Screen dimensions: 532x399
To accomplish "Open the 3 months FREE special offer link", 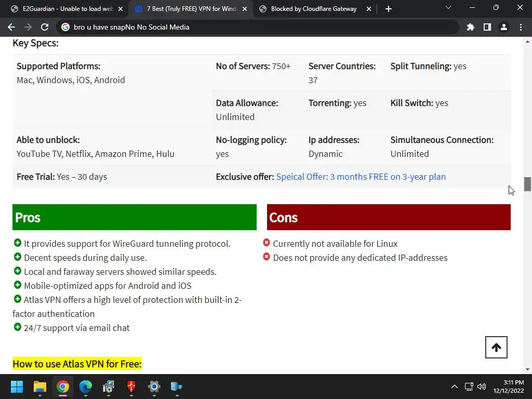I will (x=361, y=177).
